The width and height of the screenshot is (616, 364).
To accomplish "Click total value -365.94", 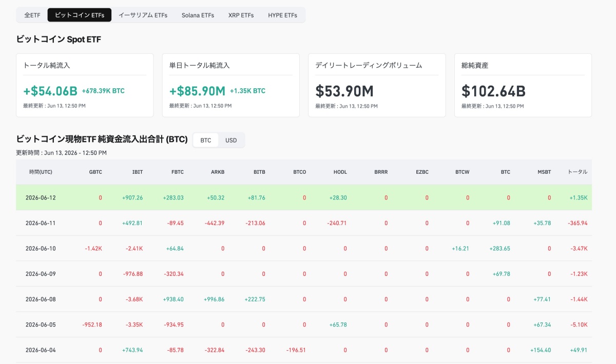I will (577, 223).
